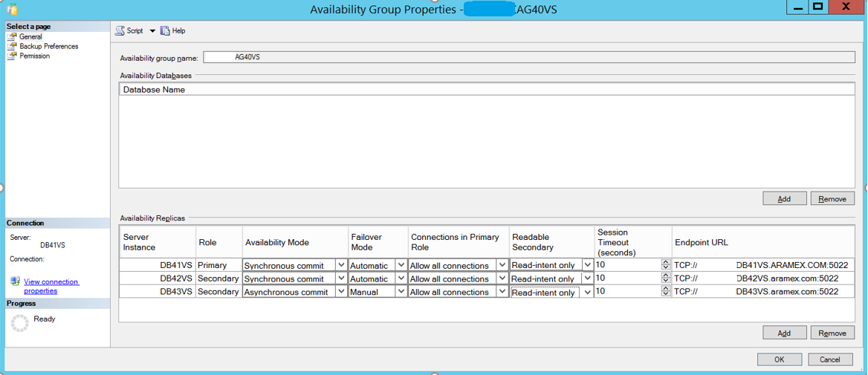
Task: Open the Backup Preferences page
Action: tap(48, 46)
